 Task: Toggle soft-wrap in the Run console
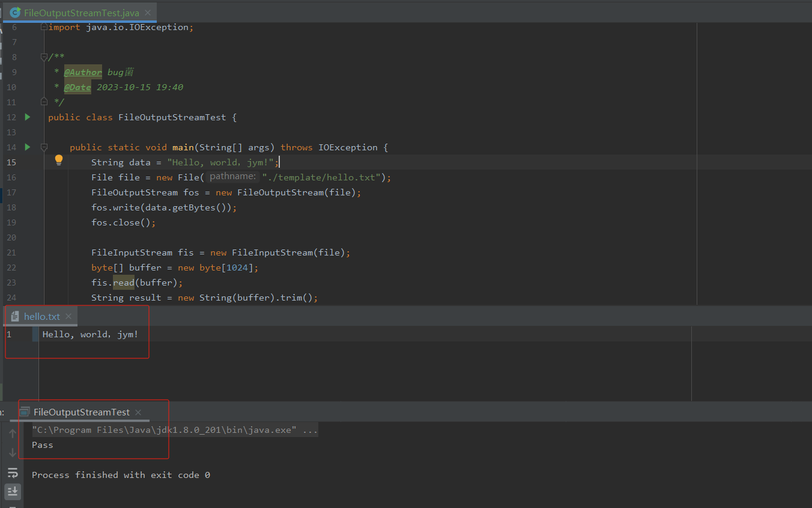(13, 473)
